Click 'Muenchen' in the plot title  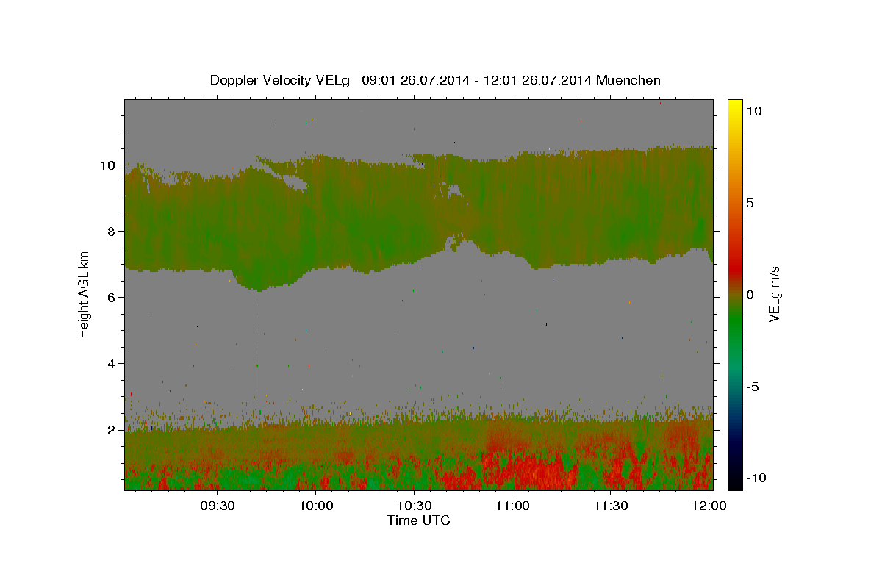pos(628,80)
